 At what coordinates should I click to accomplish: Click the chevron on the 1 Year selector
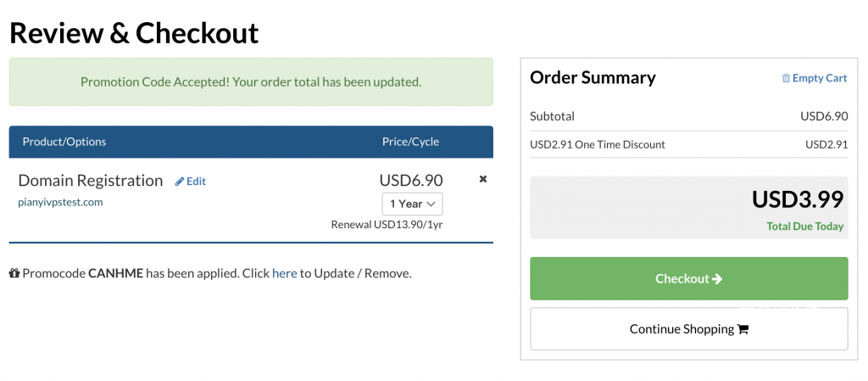coord(431,204)
